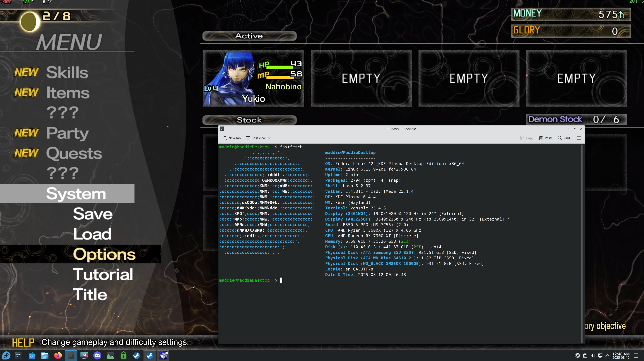Open the clipboard tray icon
Image resolution: width=644 pixels, height=361 pixels.
pos(585,355)
